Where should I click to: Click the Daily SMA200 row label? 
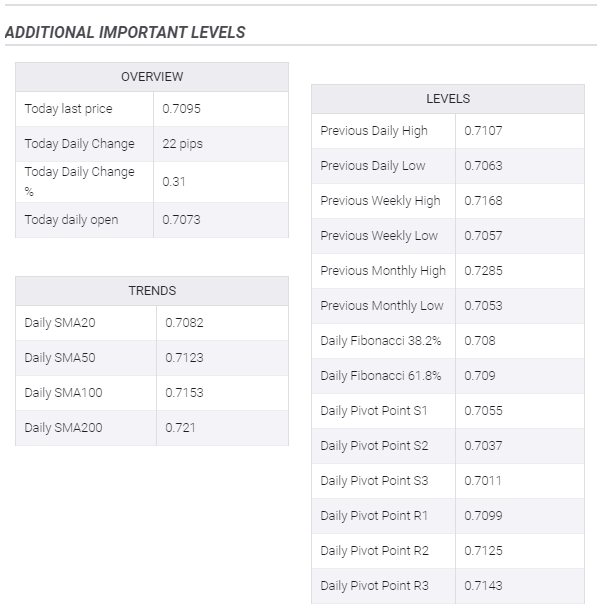63,428
